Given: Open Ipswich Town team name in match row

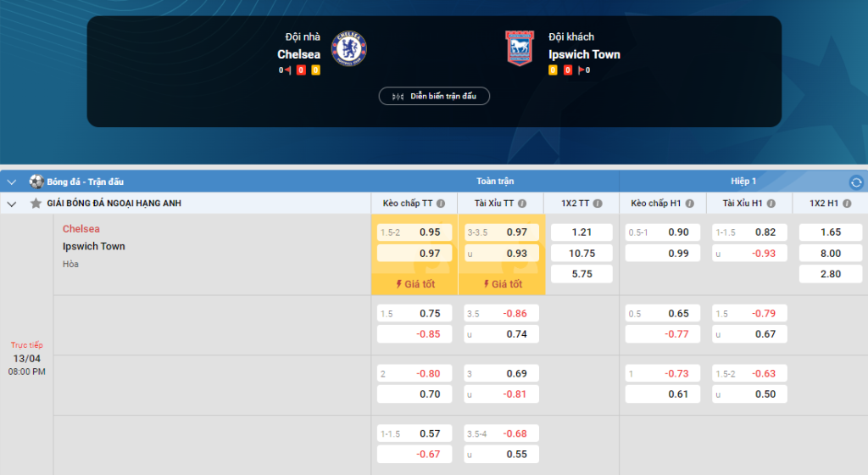Looking at the screenshot, I should 93,246.
